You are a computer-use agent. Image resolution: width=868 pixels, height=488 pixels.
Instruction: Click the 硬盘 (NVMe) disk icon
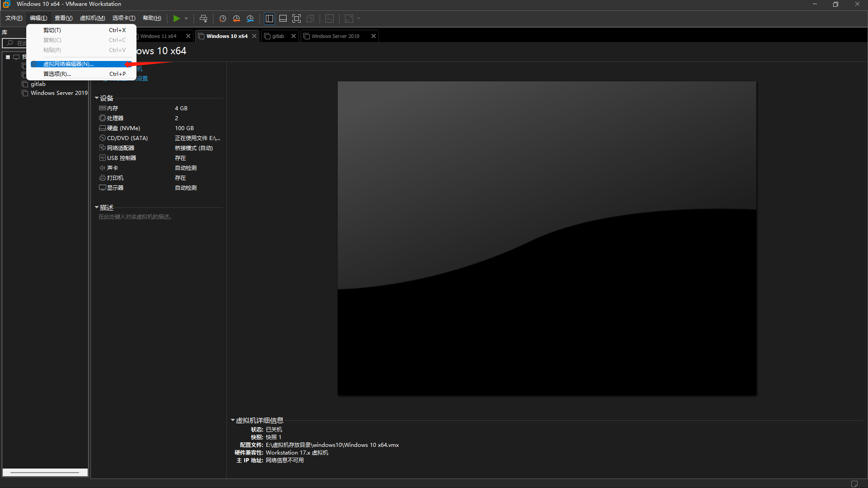[103, 128]
